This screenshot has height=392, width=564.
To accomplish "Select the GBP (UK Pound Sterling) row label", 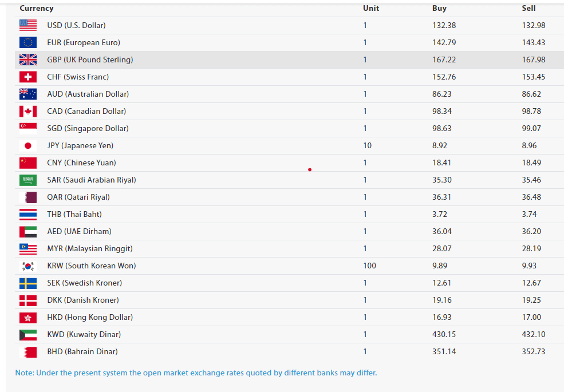I will click(x=90, y=60).
